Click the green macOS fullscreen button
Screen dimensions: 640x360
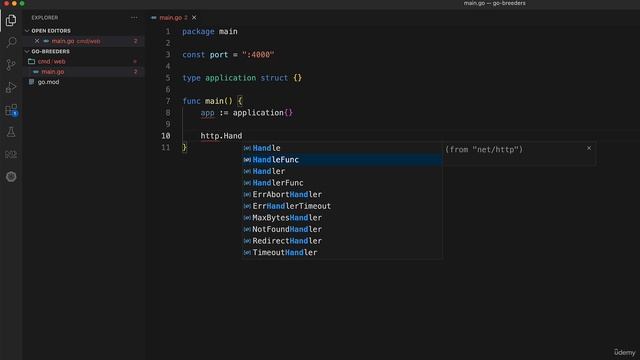point(22,3)
